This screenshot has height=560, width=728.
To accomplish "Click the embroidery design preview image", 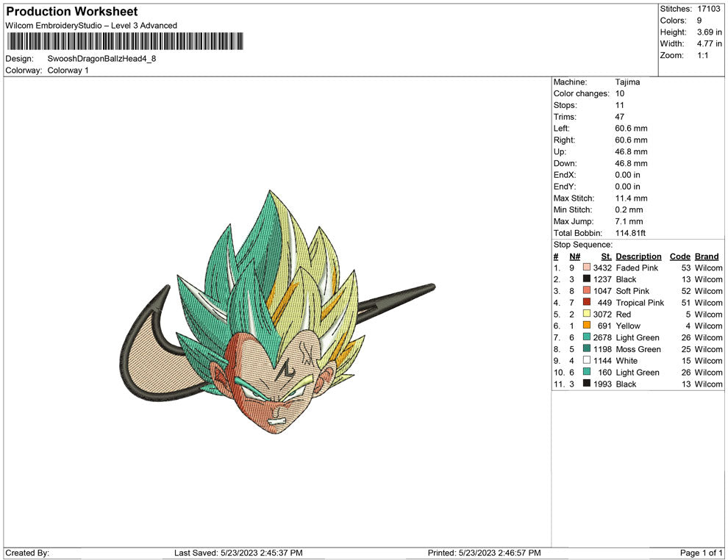I will click(x=277, y=312).
